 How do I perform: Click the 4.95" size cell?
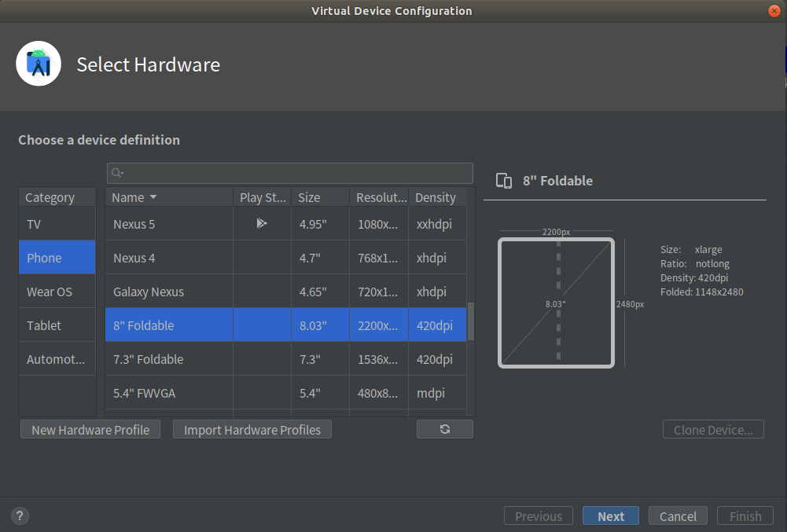pos(320,224)
